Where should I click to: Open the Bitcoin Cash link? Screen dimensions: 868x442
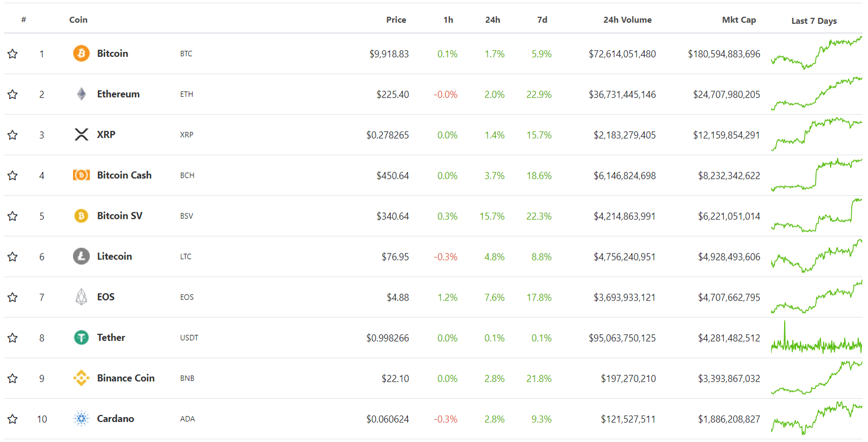pyautogui.click(x=124, y=175)
